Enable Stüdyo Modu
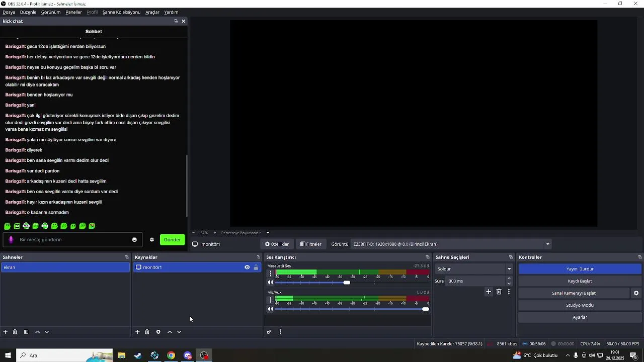644x362 pixels. click(580, 305)
